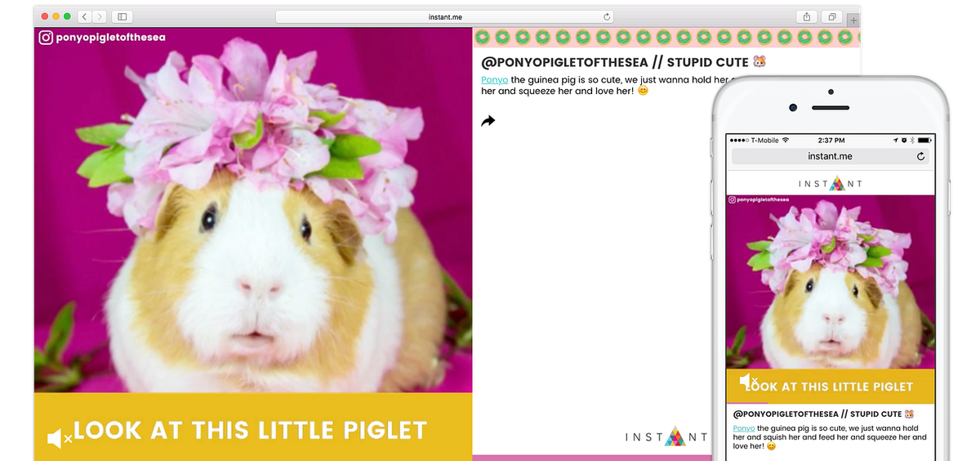Show all tabs in Safari
Viewport: 980px width, 461px height.
[x=832, y=16]
